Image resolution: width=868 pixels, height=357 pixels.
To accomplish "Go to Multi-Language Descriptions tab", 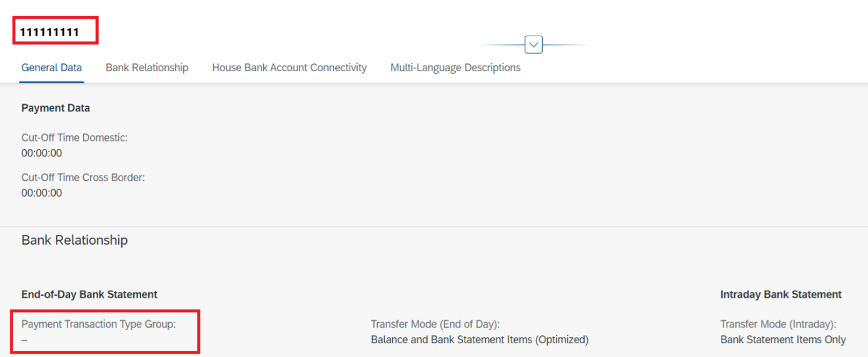I will click(455, 68).
